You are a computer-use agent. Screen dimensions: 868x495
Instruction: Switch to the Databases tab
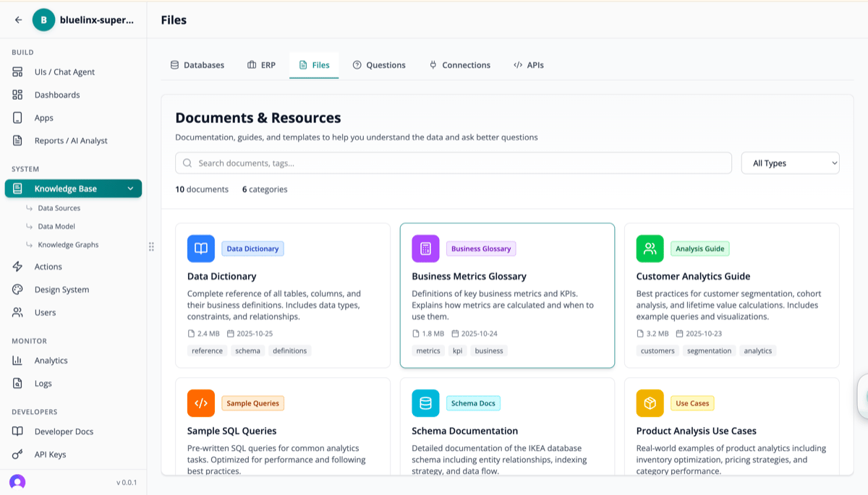coord(197,65)
